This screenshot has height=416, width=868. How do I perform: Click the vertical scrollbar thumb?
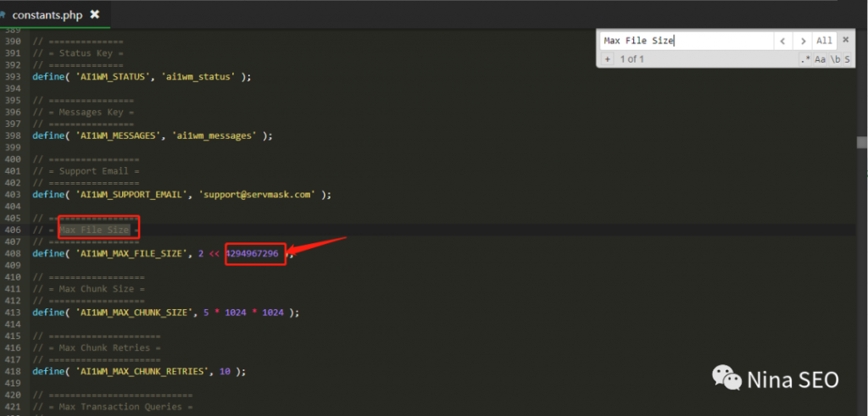pos(862,142)
